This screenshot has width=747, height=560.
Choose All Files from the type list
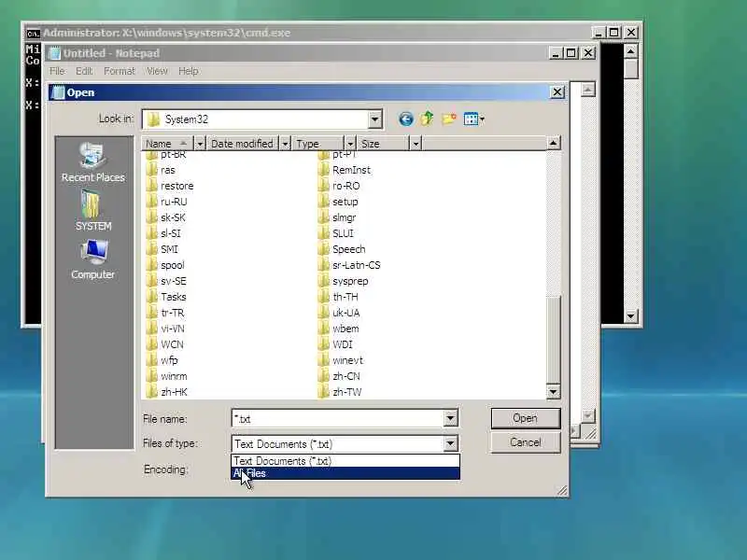tap(345, 473)
